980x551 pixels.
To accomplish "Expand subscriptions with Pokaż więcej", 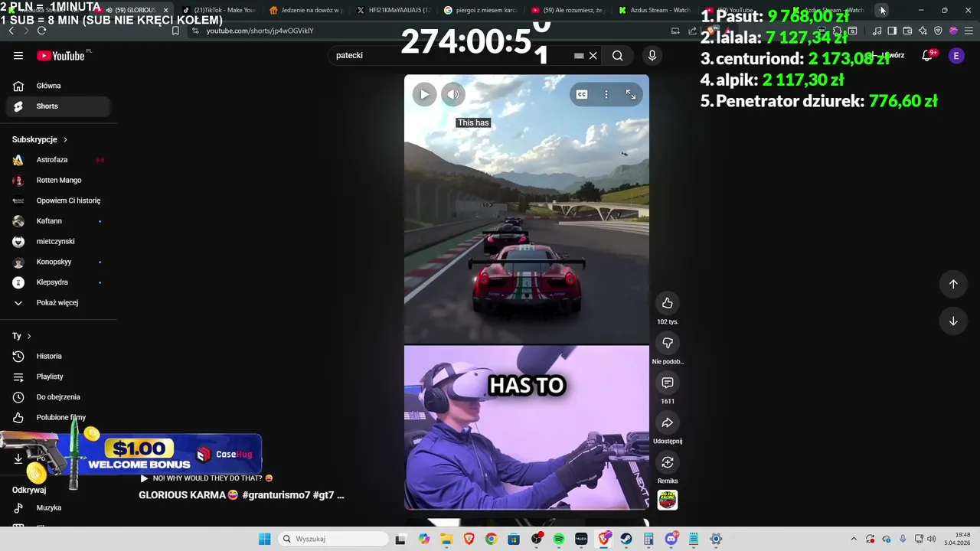I will point(57,302).
